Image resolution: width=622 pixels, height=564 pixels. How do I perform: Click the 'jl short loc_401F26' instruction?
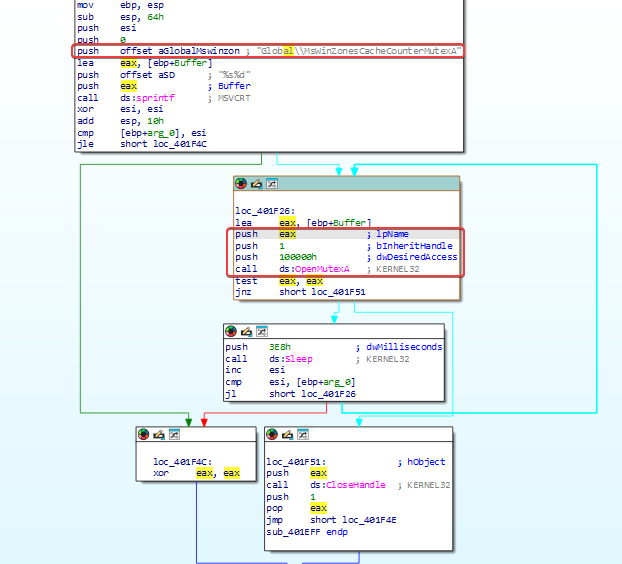click(290, 393)
